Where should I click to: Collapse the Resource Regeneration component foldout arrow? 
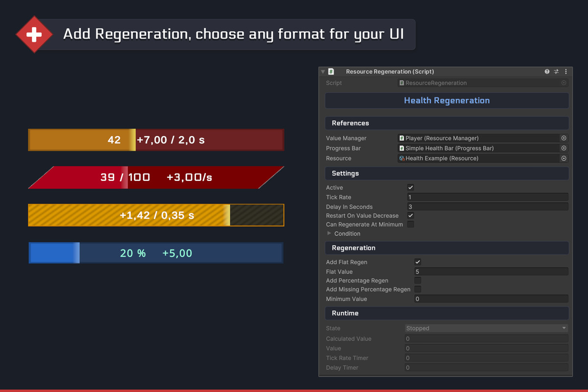tap(323, 72)
